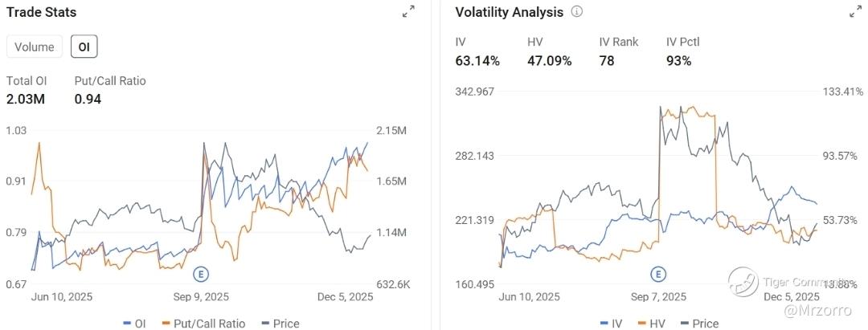Click the Put/Call Ratio 0.94 value
This screenshot has height=330, width=868.
[x=88, y=99]
